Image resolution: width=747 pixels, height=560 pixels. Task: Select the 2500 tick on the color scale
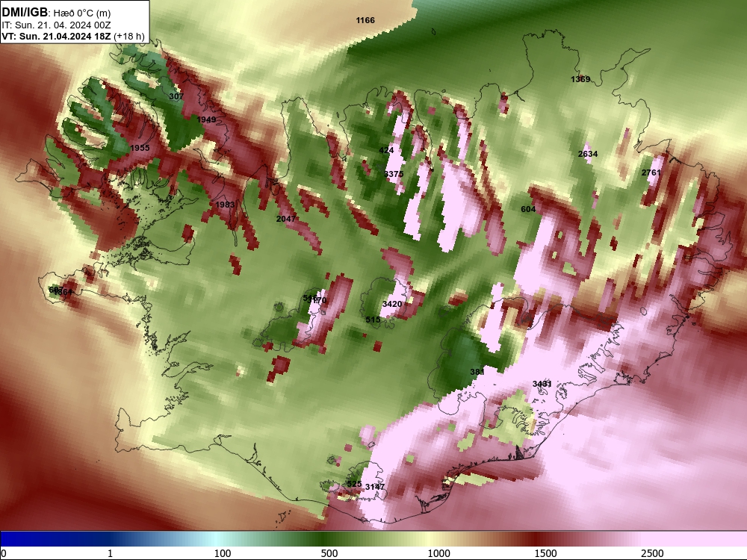click(x=652, y=553)
